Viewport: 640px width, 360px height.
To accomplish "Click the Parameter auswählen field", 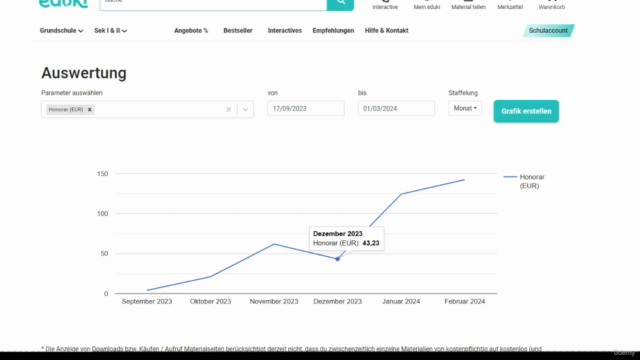I will pyautogui.click(x=147, y=109).
